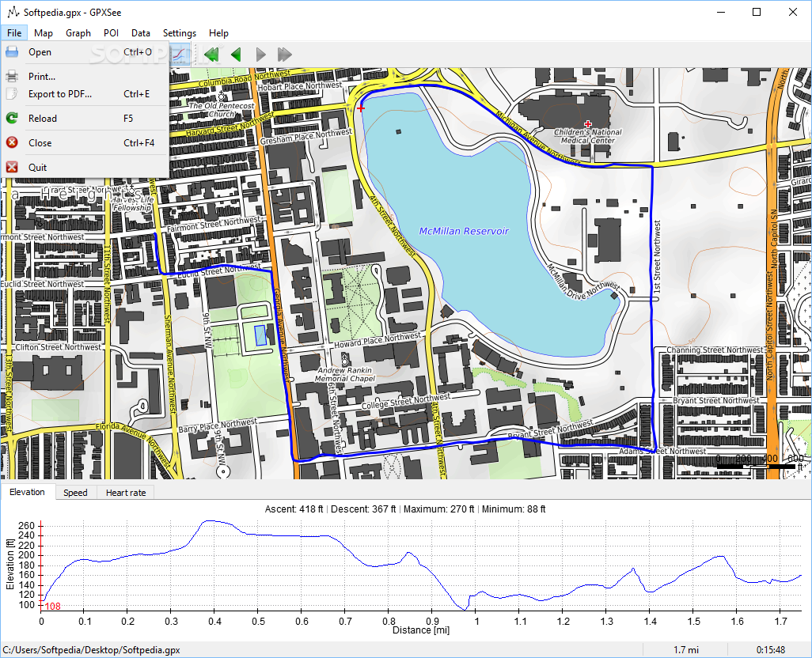
Task: Toggle the show graphs toolbar icon
Action: click(179, 55)
